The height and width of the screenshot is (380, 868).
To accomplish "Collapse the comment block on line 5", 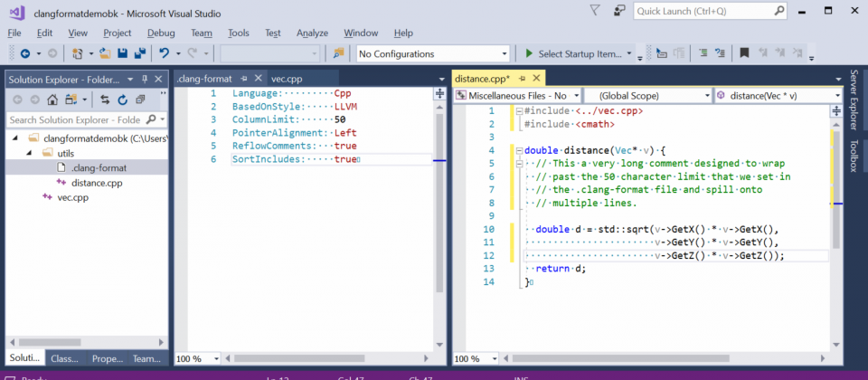I will point(519,164).
